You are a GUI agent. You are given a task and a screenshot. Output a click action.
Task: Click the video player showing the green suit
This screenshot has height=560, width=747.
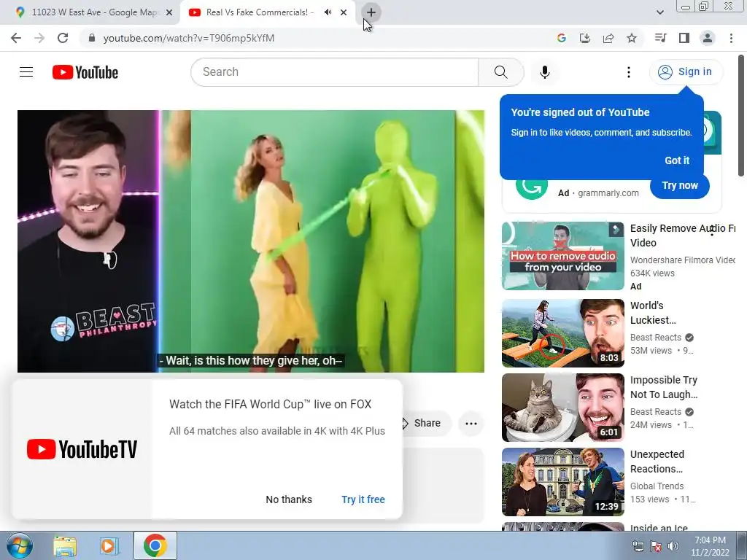tap(251, 241)
